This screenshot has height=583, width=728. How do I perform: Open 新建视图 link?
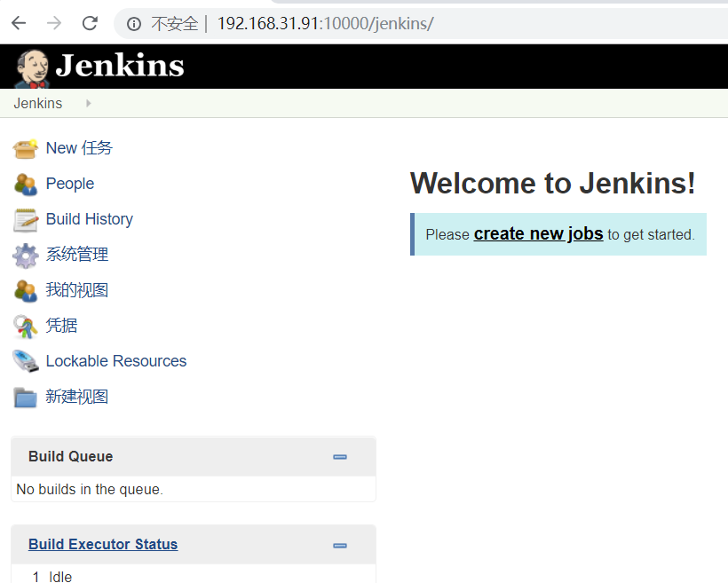pyautogui.click(x=77, y=397)
